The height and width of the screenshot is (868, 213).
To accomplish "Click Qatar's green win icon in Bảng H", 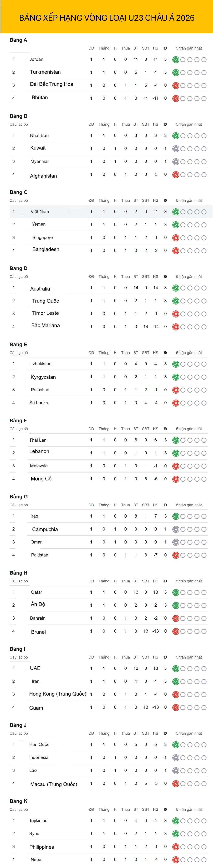I will coord(176,592).
